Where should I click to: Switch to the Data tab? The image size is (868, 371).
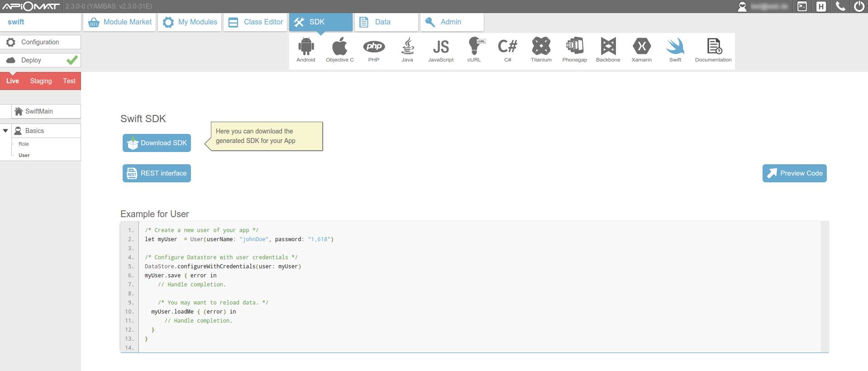tap(386, 22)
